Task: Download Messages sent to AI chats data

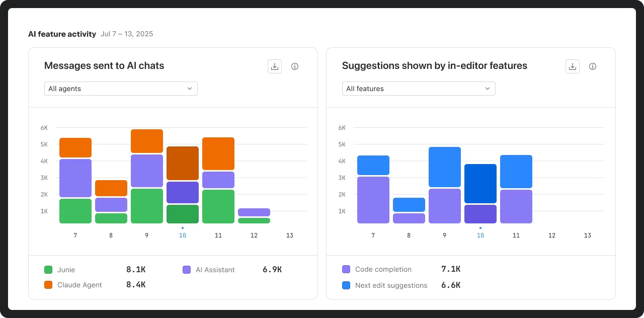Action: 275,66
